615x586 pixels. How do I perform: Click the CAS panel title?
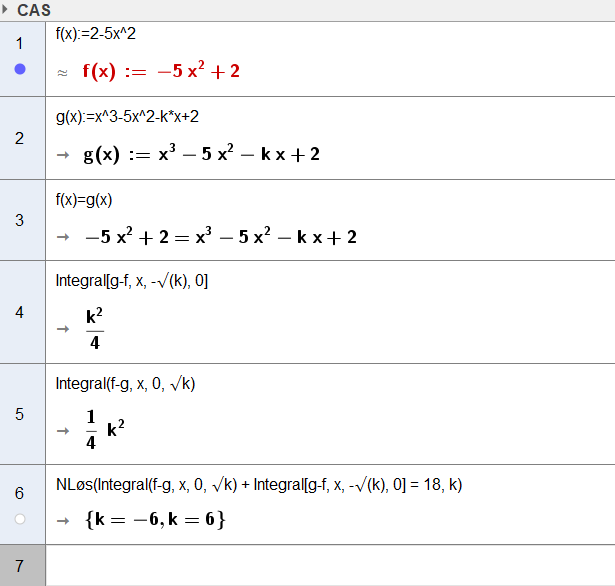pyautogui.click(x=34, y=10)
